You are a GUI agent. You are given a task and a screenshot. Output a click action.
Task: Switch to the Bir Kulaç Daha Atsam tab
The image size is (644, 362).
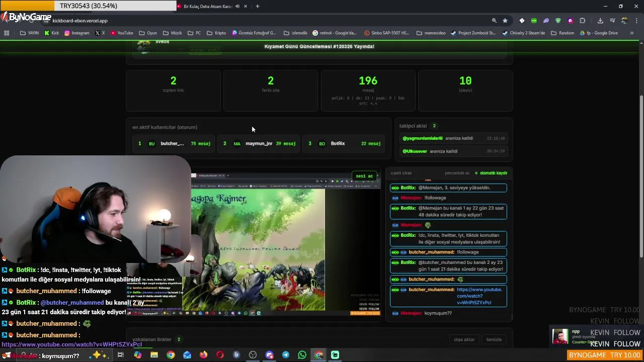coord(207,7)
